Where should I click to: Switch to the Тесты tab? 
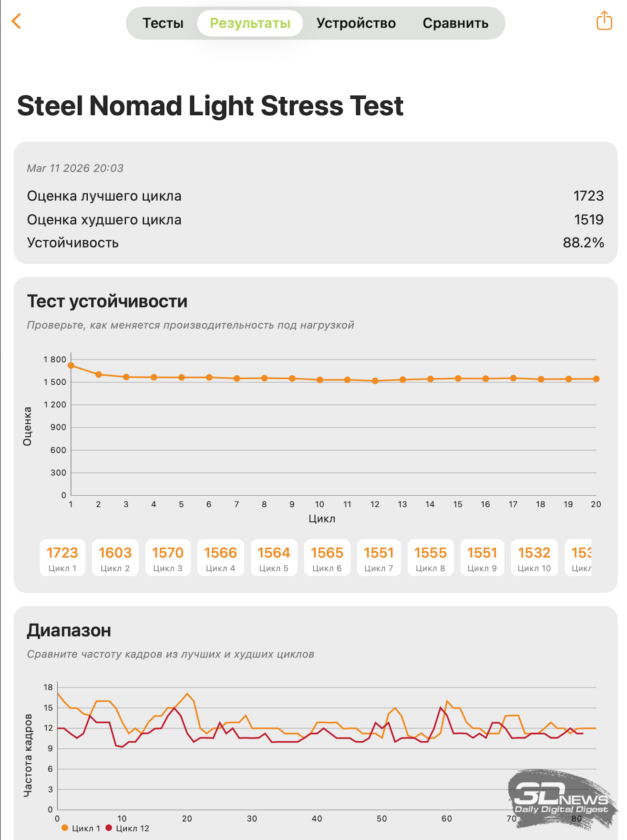163,23
